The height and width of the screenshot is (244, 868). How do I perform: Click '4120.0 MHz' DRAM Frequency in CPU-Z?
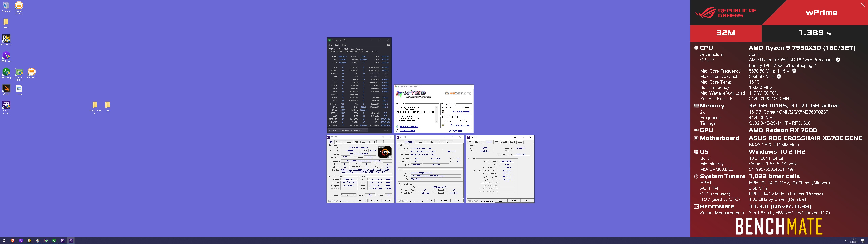[x=507, y=161]
